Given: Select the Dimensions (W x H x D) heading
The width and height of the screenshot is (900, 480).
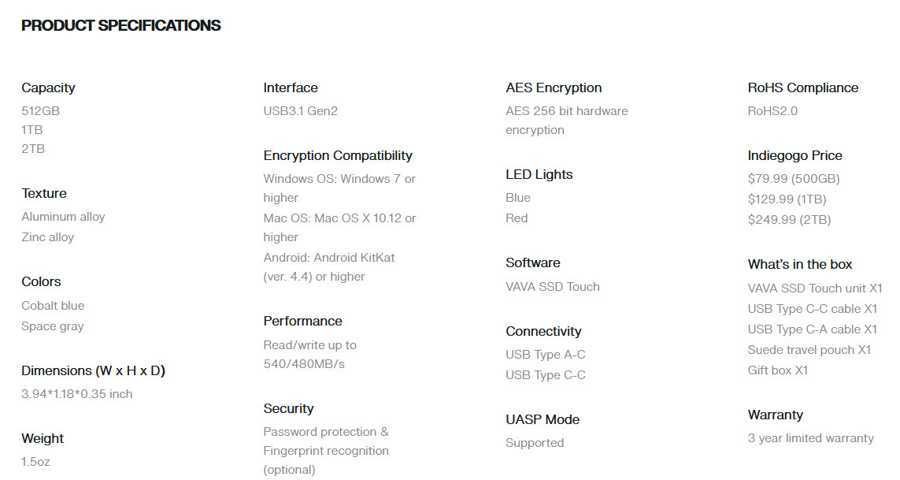Looking at the screenshot, I should [93, 371].
